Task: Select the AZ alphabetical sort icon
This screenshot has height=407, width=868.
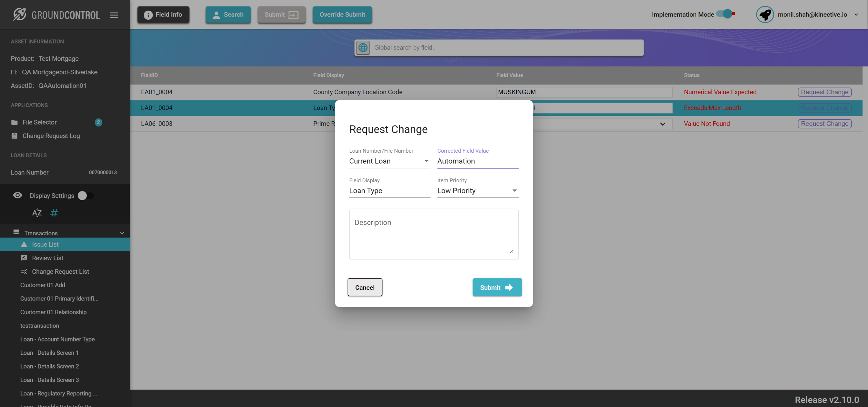Action: [x=37, y=213]
